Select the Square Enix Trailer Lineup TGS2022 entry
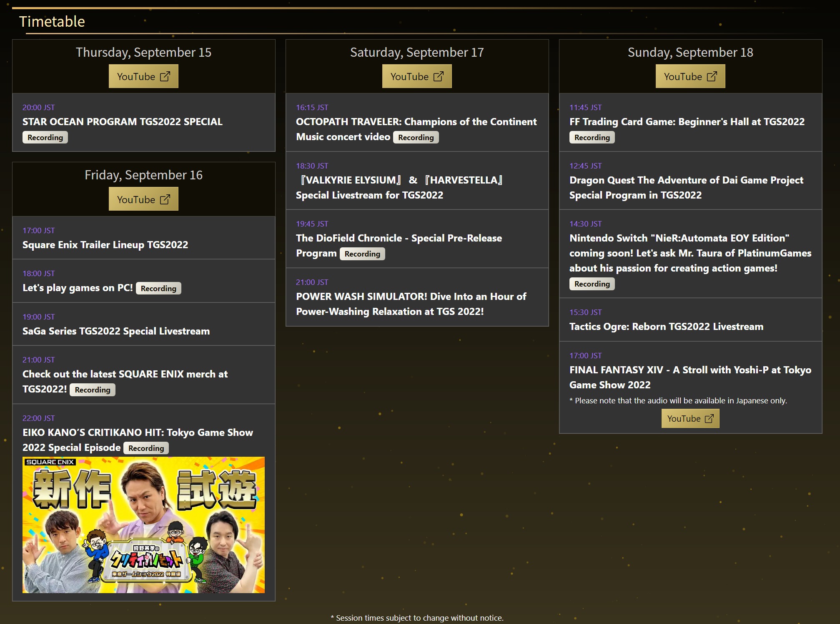Screen dimensions: 840x624 105,245
